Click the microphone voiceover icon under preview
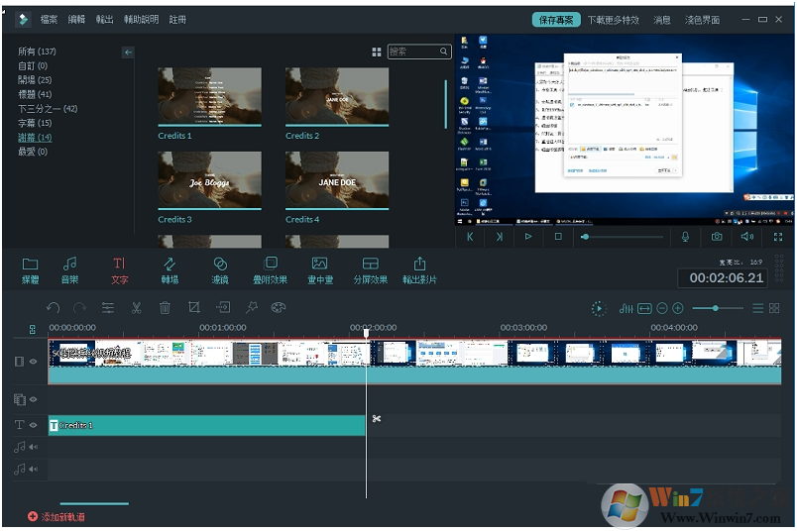This screenshot has height=532, width=797. pos(685,237)
